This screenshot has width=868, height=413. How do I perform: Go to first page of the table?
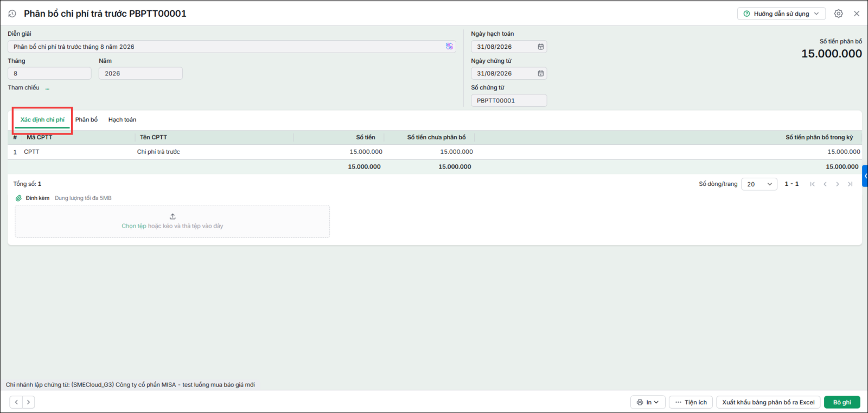(x=812, y=184)
